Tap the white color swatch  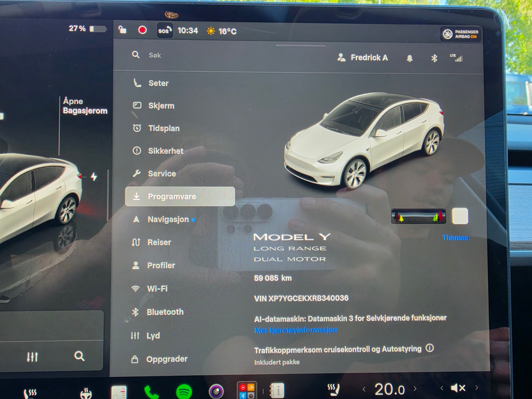coord(460,216)
